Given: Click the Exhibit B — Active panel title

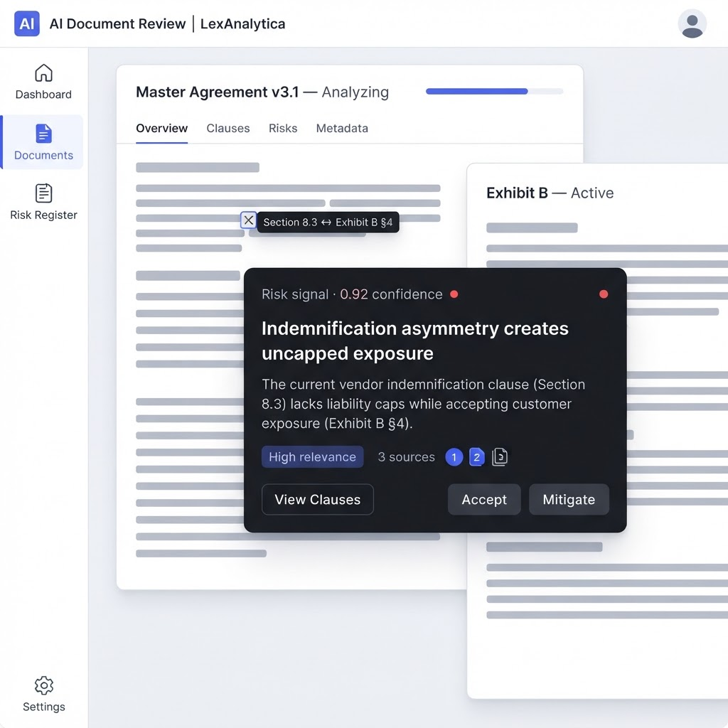Looking at the screenshot, I should (550, 193).
